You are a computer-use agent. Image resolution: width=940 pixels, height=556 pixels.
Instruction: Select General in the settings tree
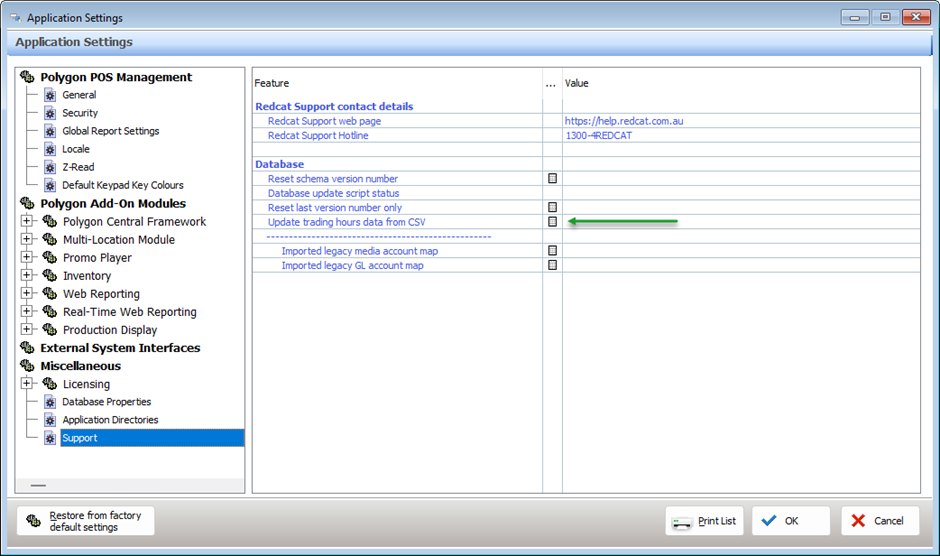tap(79, 95)
